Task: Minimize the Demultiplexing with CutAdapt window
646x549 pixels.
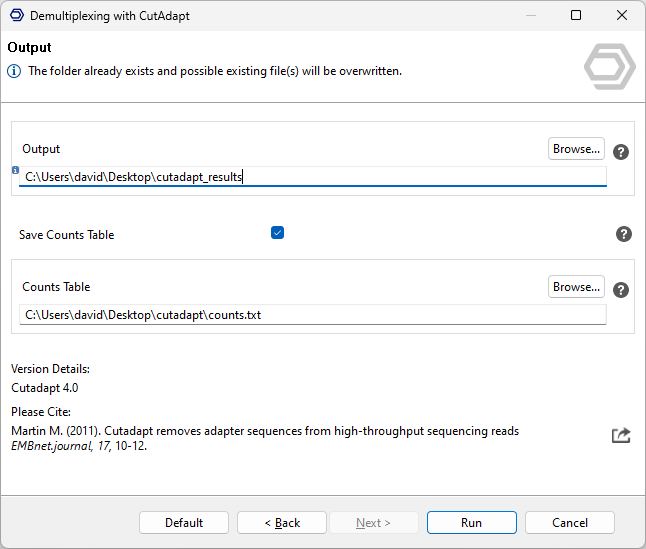Action: (529, 16)
